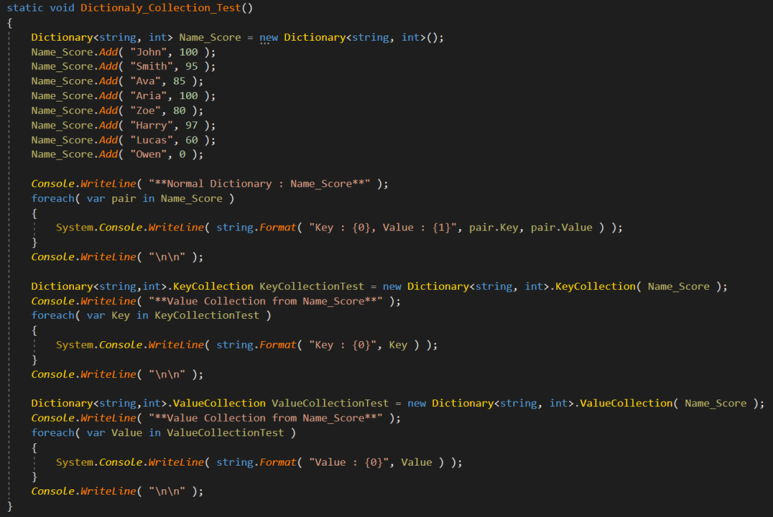Click the "Lucas" string literal
The width and height of the screenshot is (773, 517).
coord(151,140)
